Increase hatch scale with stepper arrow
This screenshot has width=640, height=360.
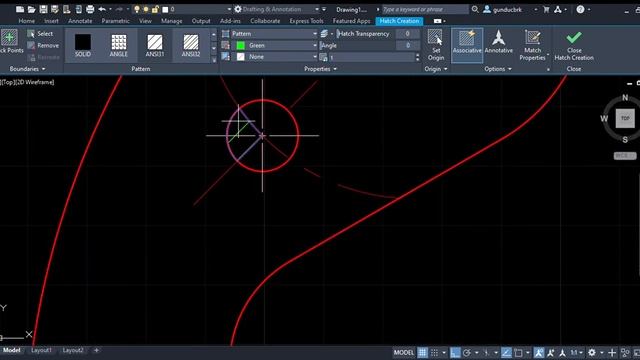point(417,55)
